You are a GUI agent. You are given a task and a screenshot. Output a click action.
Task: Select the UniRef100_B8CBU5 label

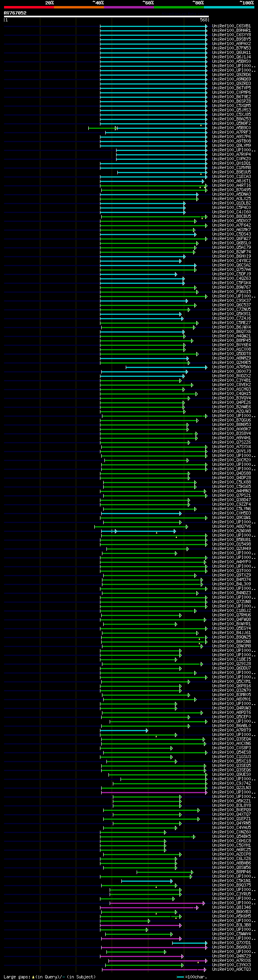point(231,216)
